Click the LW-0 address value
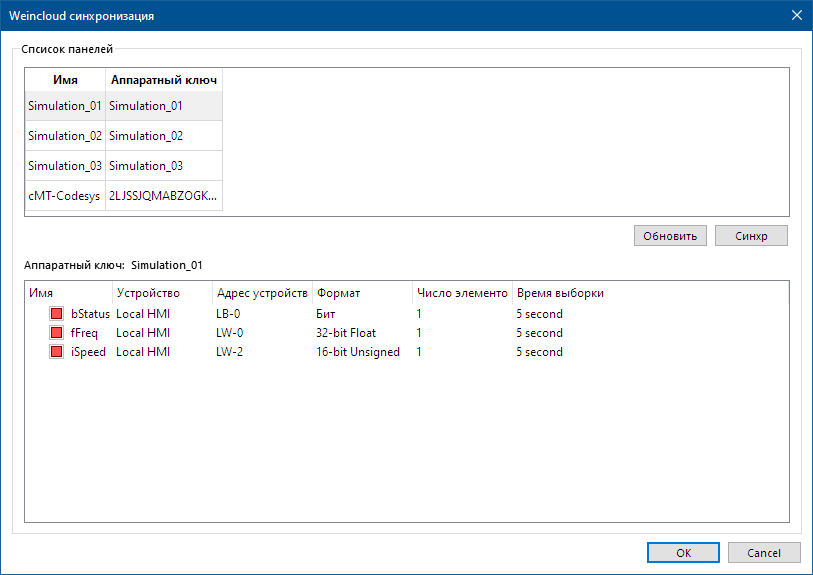 pos(230,333)
